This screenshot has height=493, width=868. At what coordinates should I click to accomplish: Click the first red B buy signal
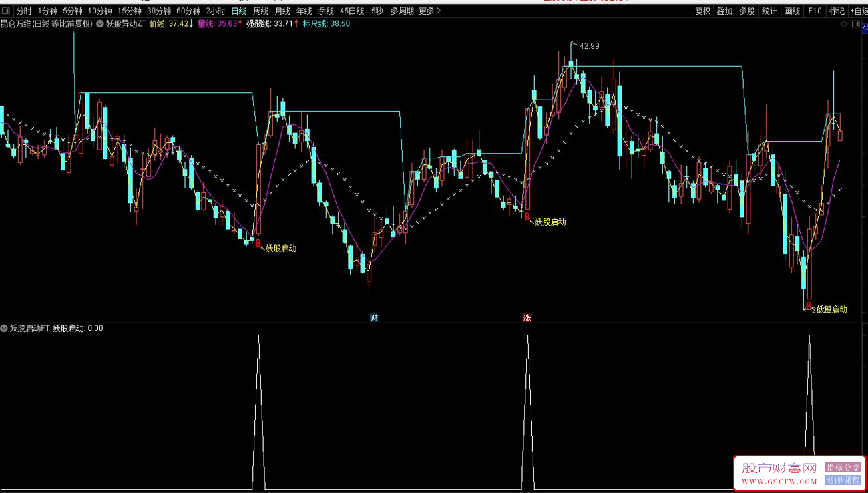click(x=258, y=244)
